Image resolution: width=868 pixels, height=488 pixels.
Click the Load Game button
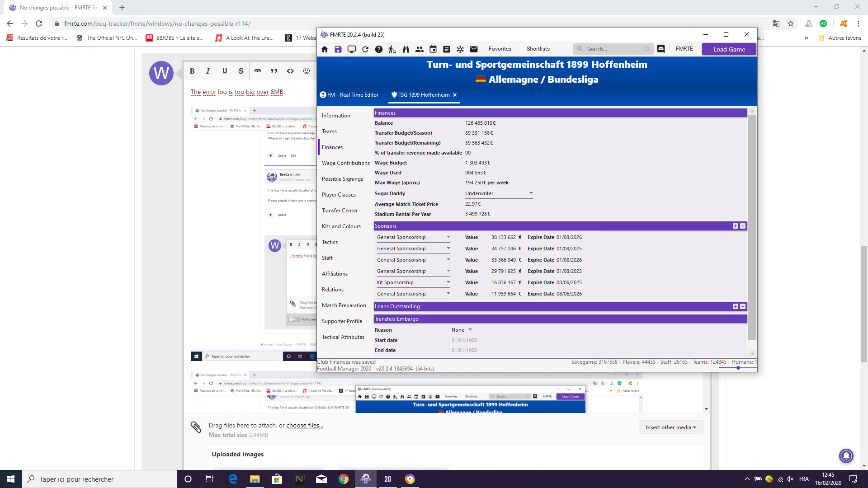[729, 49]
